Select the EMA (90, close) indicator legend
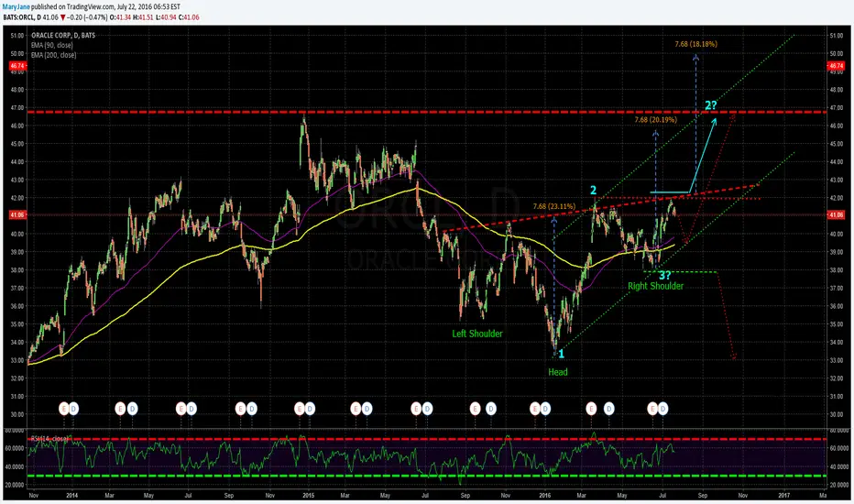The height and width of the screenshot is (504, 854). click(51, 45)
